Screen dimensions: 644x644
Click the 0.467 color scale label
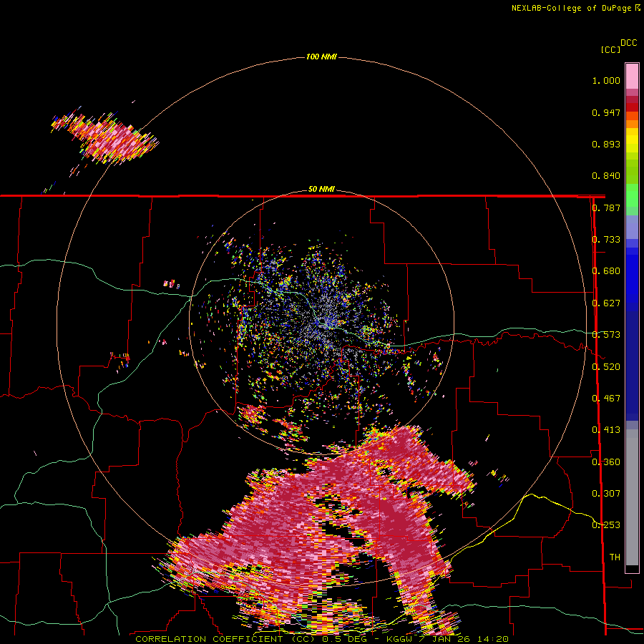[x=606, y=399]
